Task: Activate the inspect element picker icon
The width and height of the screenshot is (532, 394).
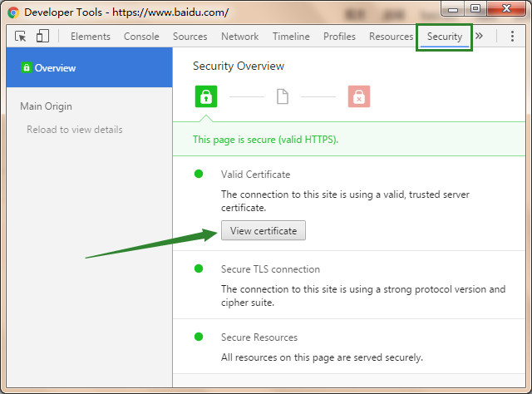Action: 21,37
